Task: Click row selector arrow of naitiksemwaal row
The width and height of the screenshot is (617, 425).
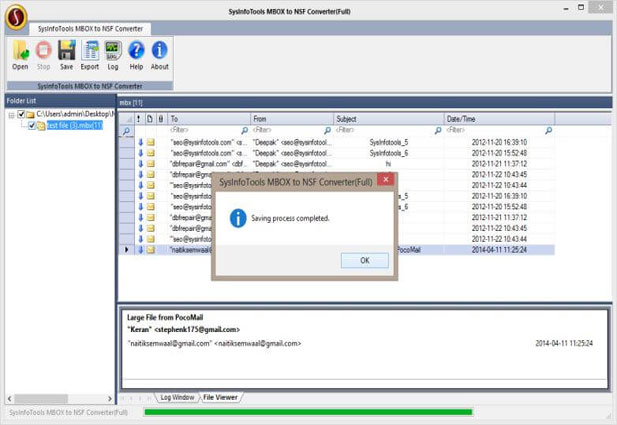Action: pyautogui.click(x=126, y=249)
